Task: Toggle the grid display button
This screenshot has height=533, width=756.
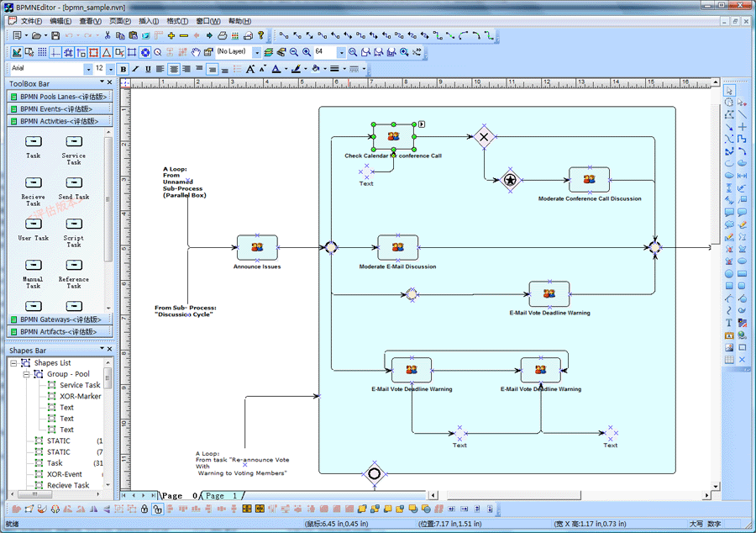Action: (x=42, y=52)
